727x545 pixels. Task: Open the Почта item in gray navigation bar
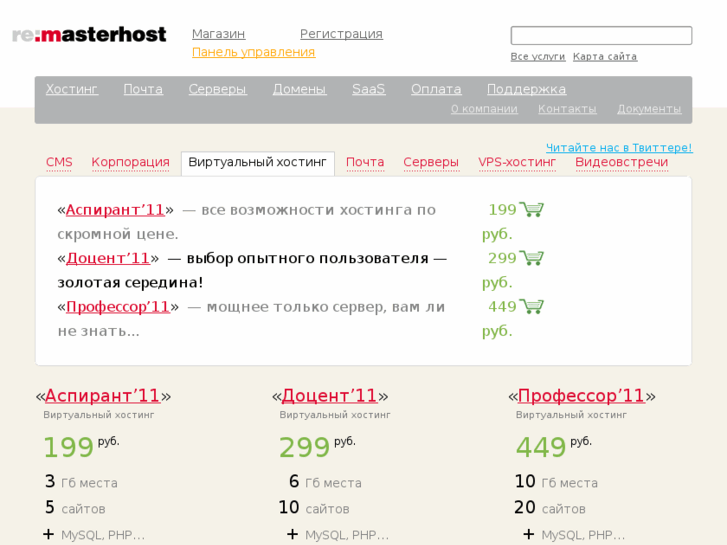click(x=143, y=89)
